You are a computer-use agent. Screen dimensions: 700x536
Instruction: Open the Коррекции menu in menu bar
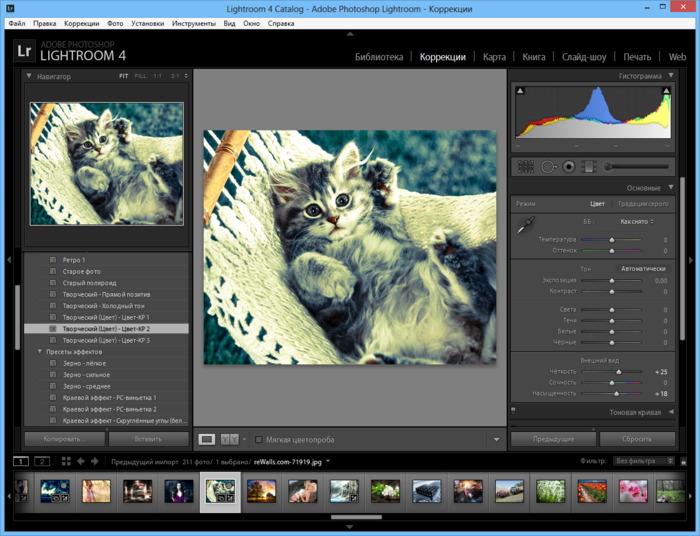(81, 22)
